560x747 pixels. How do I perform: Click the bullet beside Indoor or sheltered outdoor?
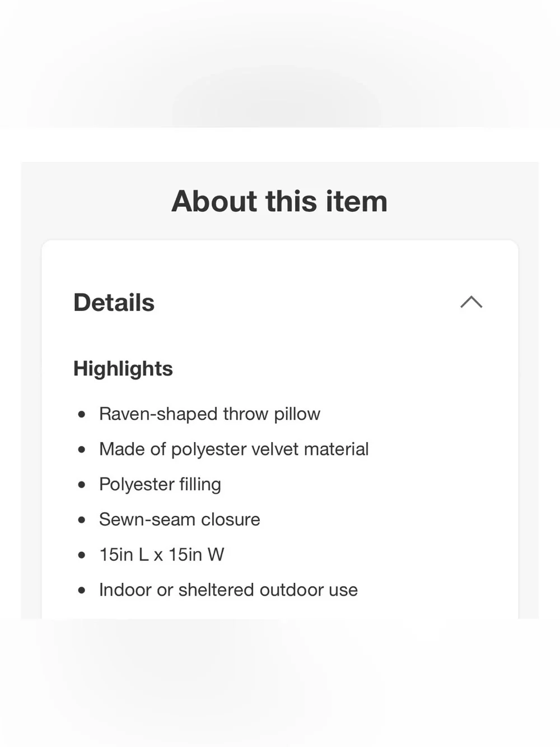(82, 590)
